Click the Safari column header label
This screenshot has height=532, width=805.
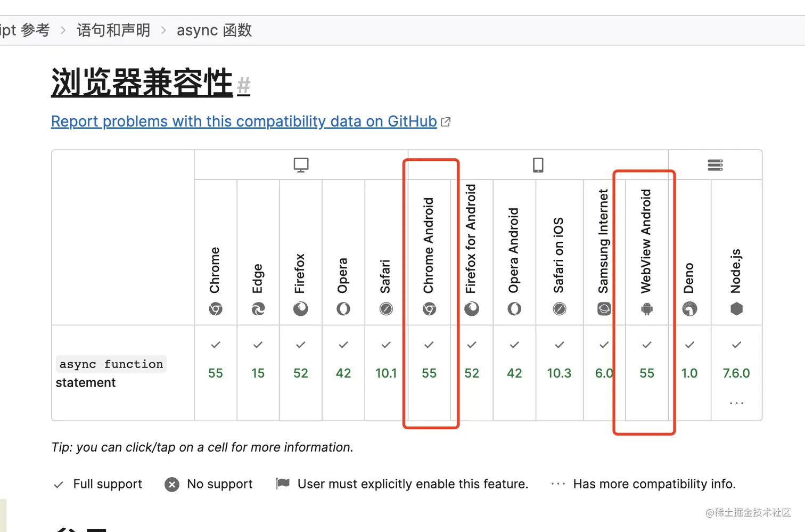[385, 276]
